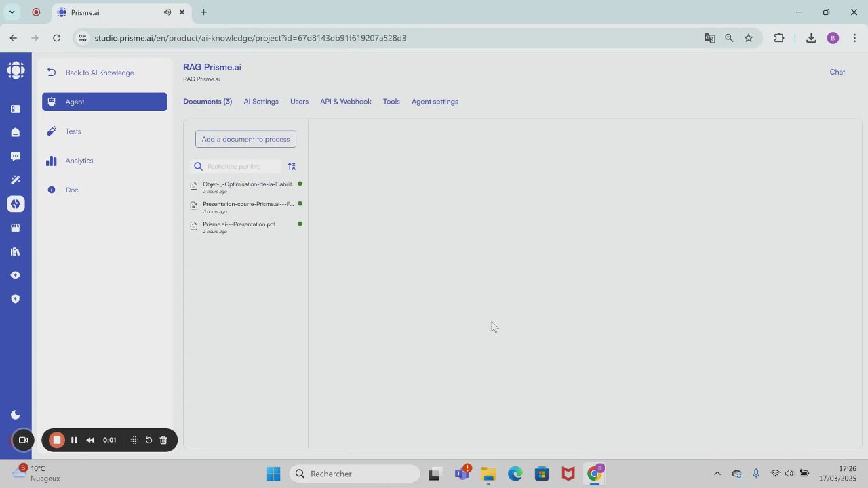
Task: Open the Agent settings tab
Action: pyautogui.click(x=435, y=102)
